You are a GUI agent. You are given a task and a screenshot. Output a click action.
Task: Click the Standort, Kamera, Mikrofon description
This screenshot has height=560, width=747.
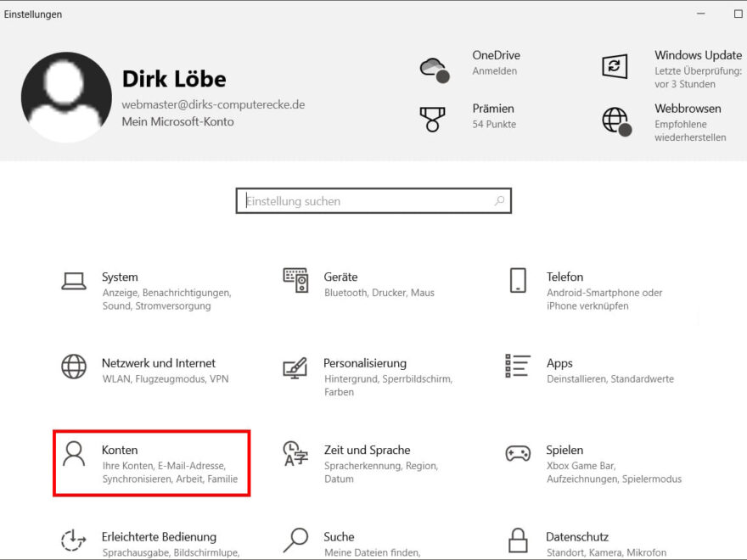click(606, 553)
